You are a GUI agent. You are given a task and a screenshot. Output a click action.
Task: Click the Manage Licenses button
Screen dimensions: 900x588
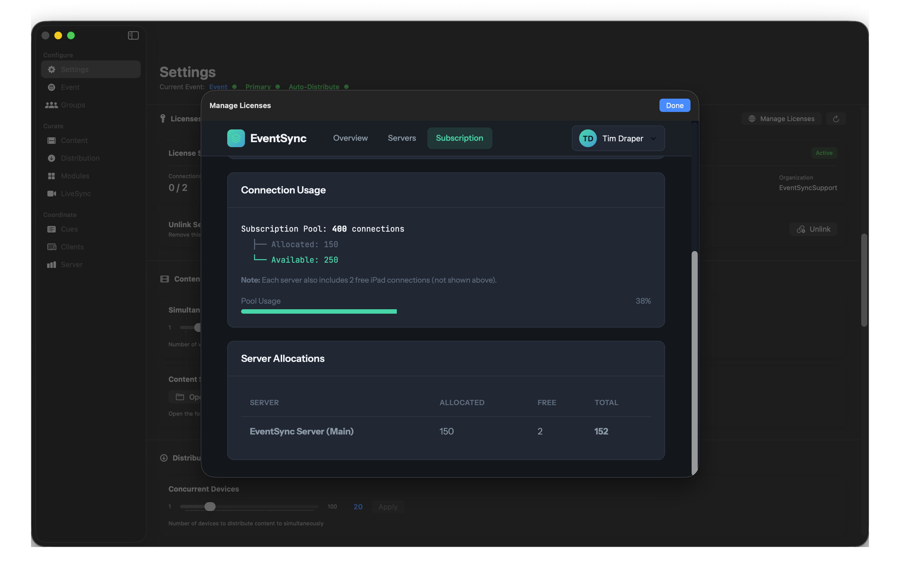781,119
